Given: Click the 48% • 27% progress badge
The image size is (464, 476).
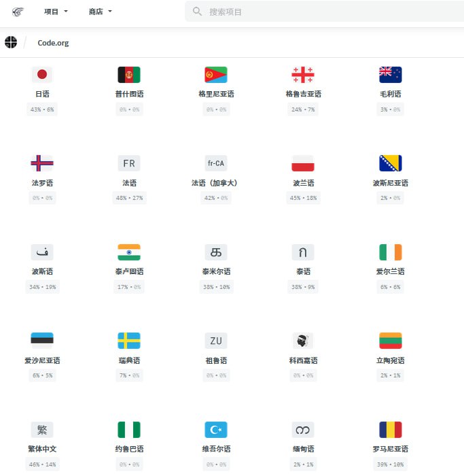Looking at the screenshot, I should point(129,198).
